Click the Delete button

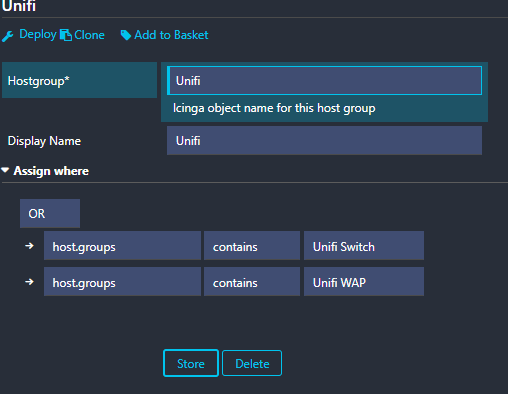coord(252,363)
